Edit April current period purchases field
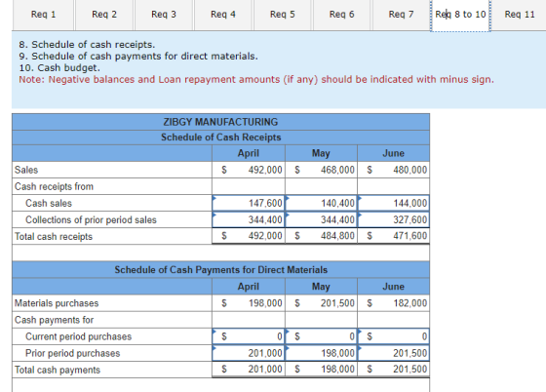The image size is (546, 392). click(249, 336)
